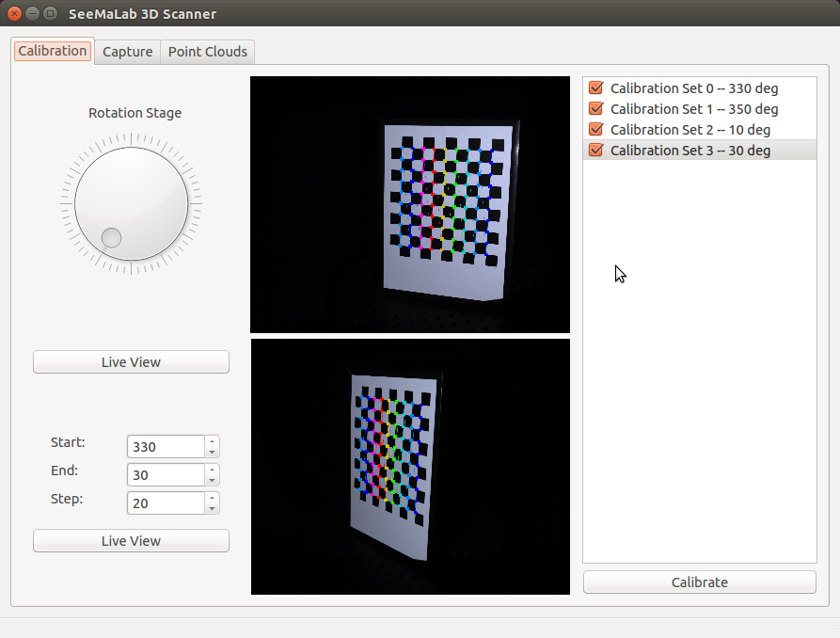Click Live View button below Step field
This screenshot has height=638, width=840.
pyautogui.click(x=132, y=540)
